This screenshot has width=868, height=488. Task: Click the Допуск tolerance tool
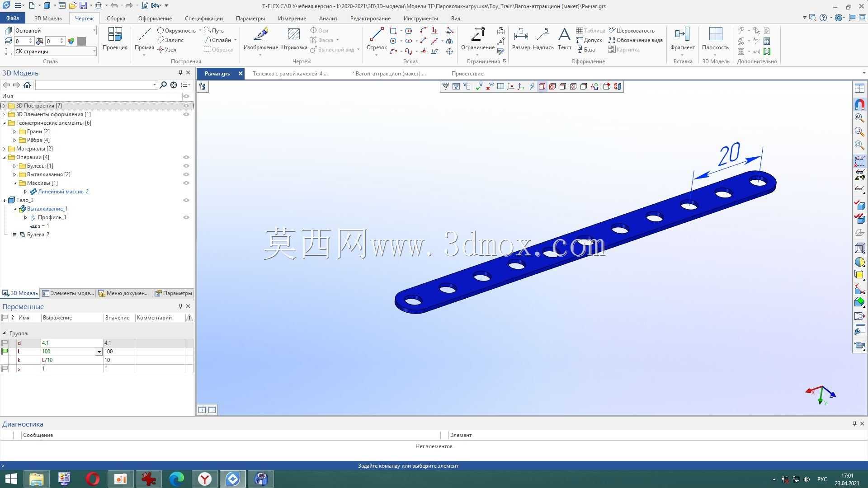[589, 40]
